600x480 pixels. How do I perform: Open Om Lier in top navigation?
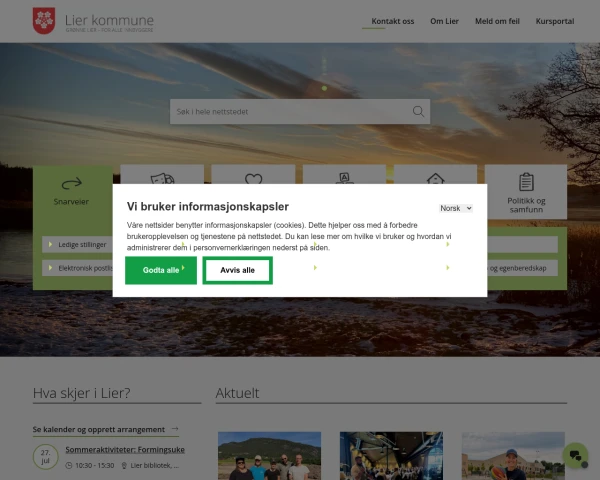pos(444,21)
